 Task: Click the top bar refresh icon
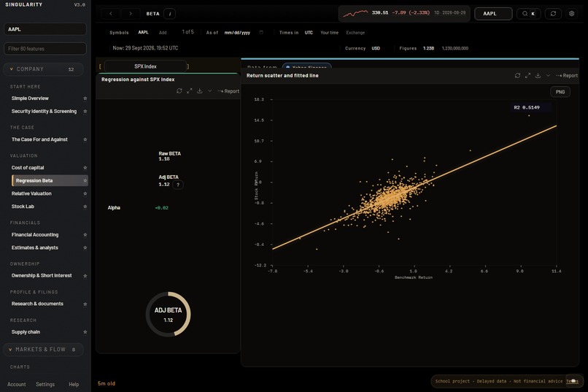pos(553,13)
